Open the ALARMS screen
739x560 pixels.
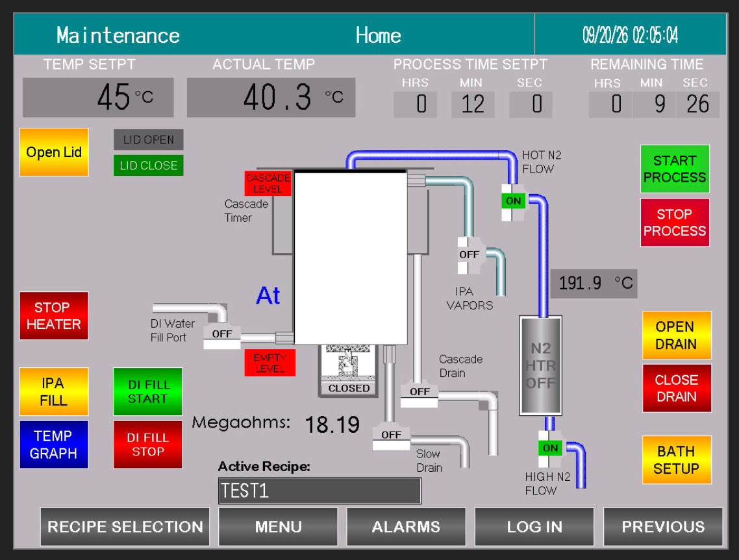[x=407, y=526]
